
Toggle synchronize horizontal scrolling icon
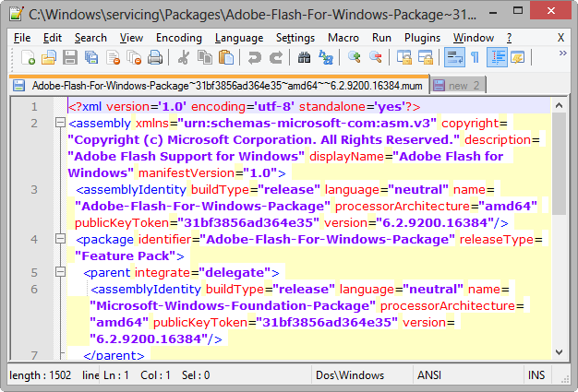coord(426,58)
